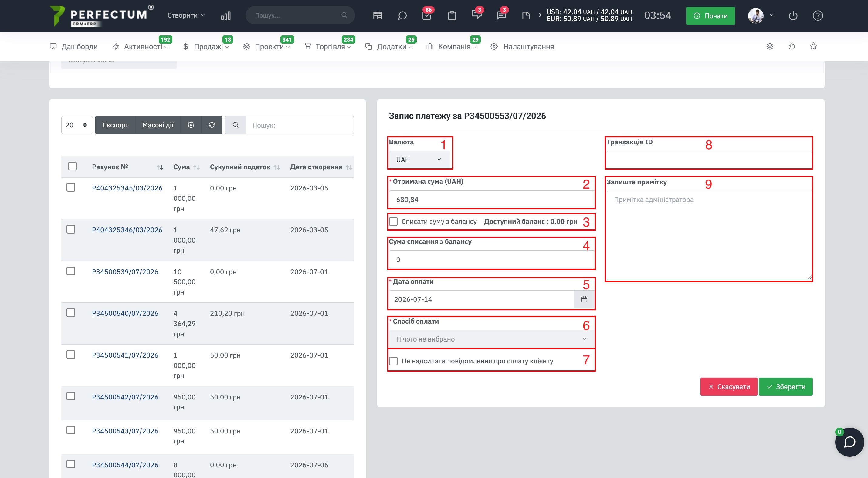This screenshot has height=478, width=868.
Task: Click the table settings gear icon
Action: point(191,125)
